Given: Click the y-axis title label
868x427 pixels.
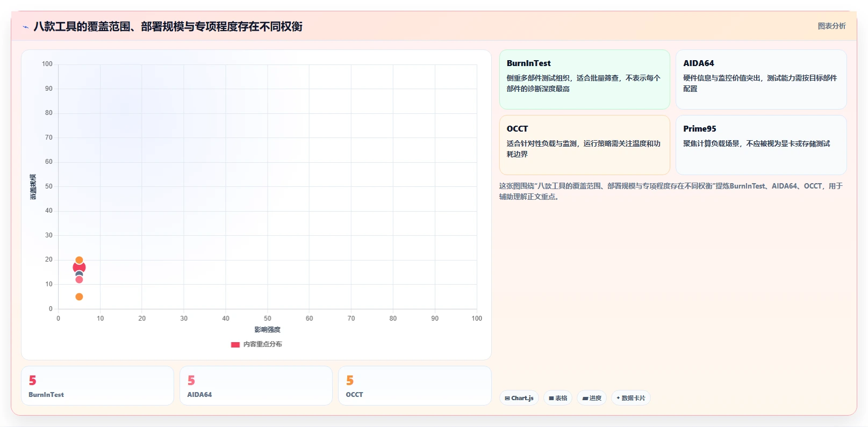Looking at the screenshot, I should click(33, 187).
